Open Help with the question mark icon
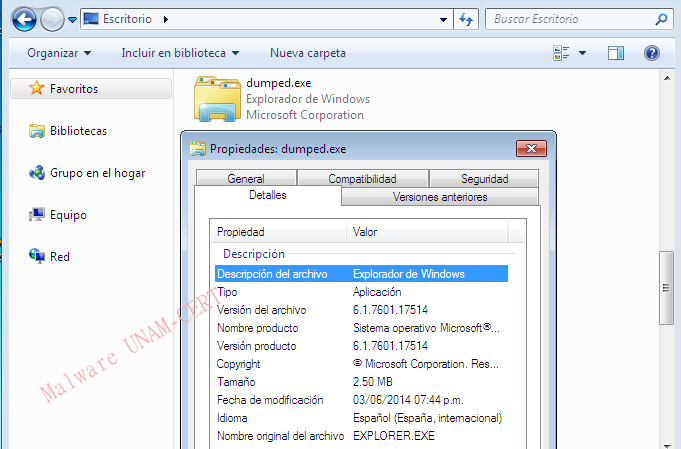 (651, 53)
